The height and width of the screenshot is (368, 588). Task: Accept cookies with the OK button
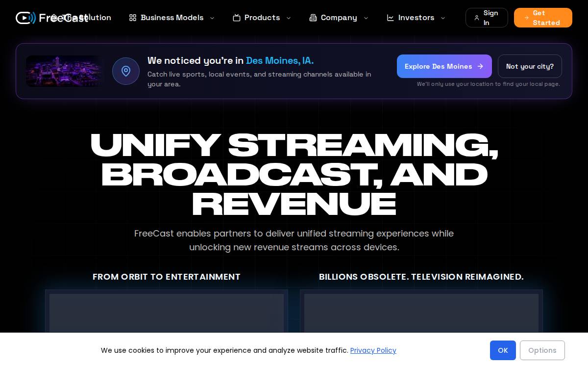point(503,350)
